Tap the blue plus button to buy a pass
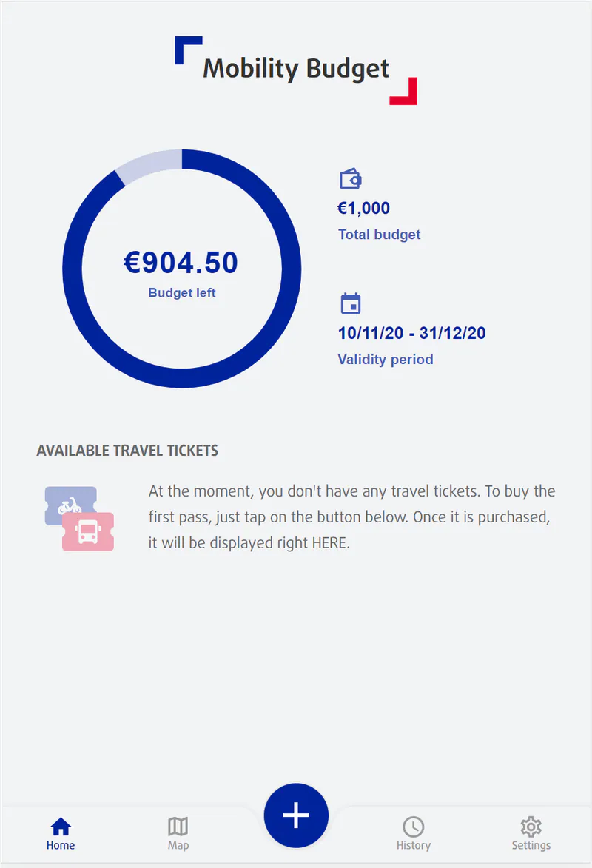 (296, 815)
